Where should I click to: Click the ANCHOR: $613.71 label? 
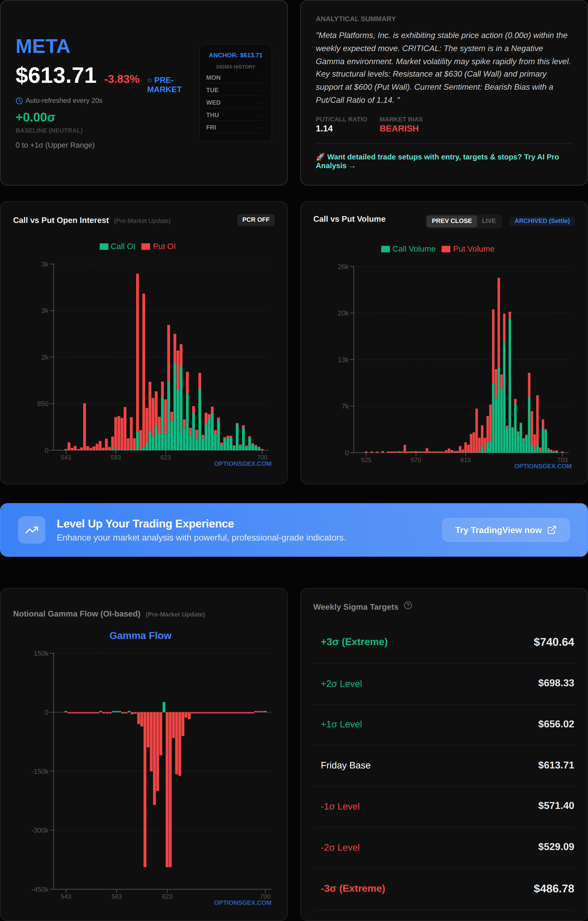(x=235, y=55)
